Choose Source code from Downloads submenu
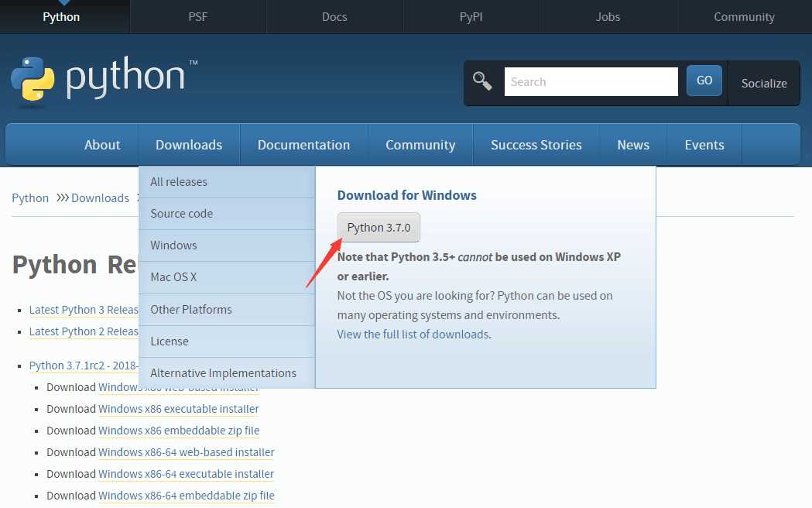The height and width of the screenshot is (508, 812). 227,214
